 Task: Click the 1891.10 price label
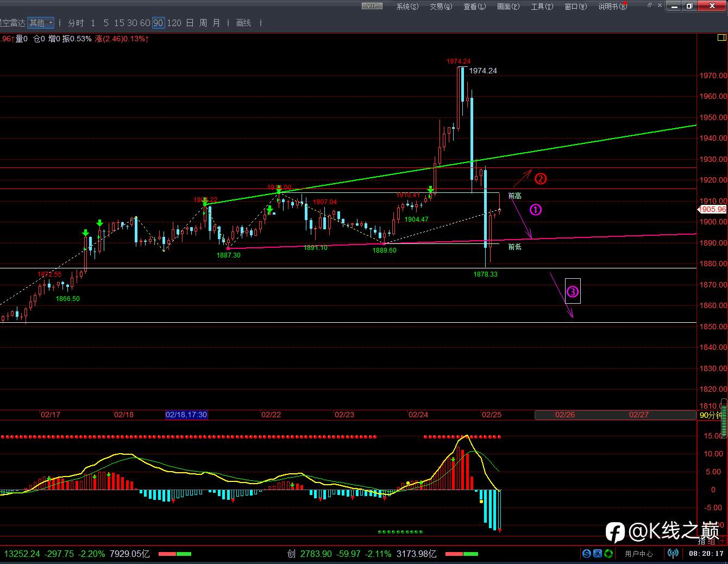(x=315, y=248)
